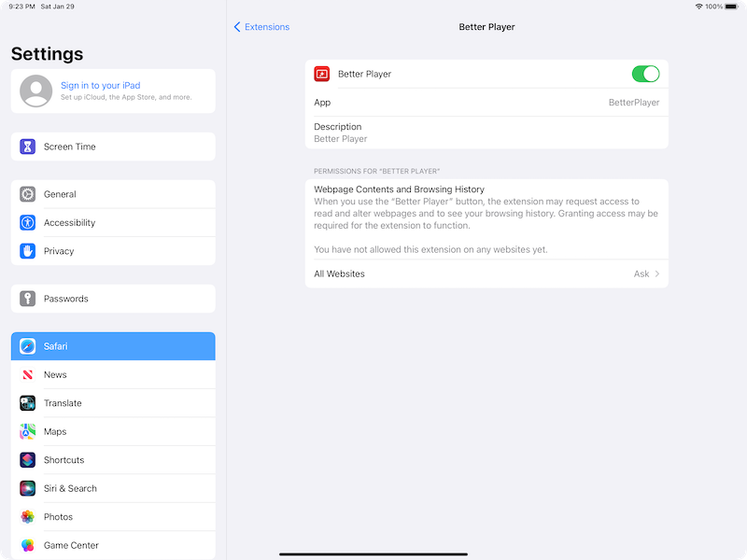This screenshot has height=560, width=747.
Task: Click Sign in to your iPad
Action: coord(101,85)
